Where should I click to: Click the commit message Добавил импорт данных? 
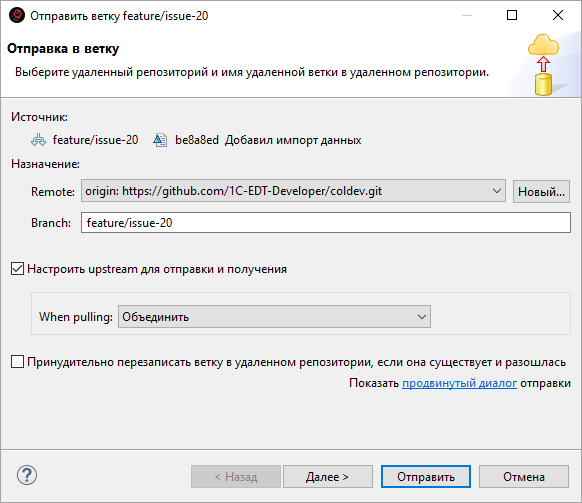293,140
